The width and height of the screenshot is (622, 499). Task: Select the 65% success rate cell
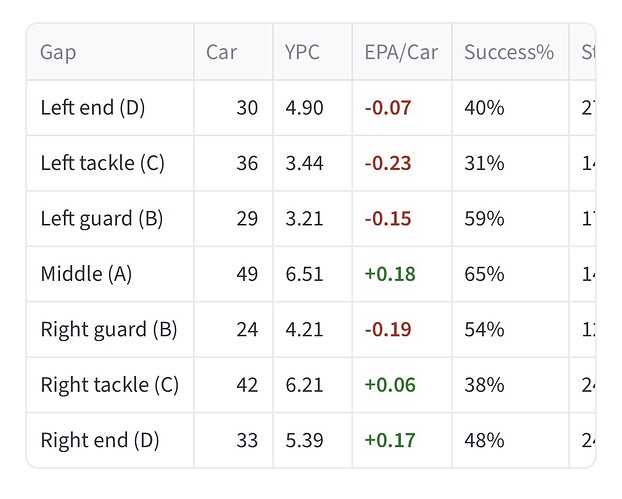484,273
